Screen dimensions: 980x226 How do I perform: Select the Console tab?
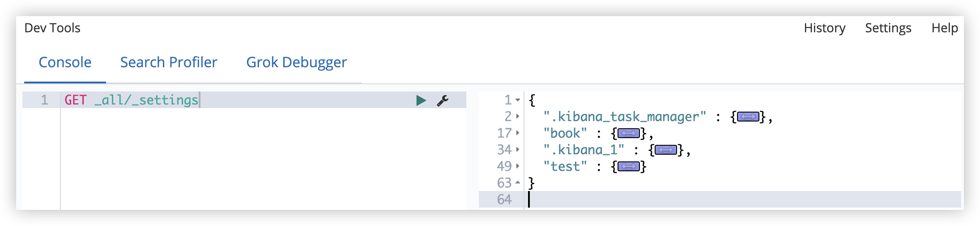[x=65, y=62]
